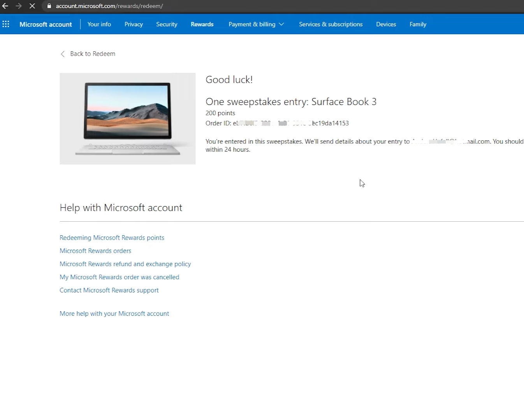Open the Microsoft account home link

click(46, 24)
